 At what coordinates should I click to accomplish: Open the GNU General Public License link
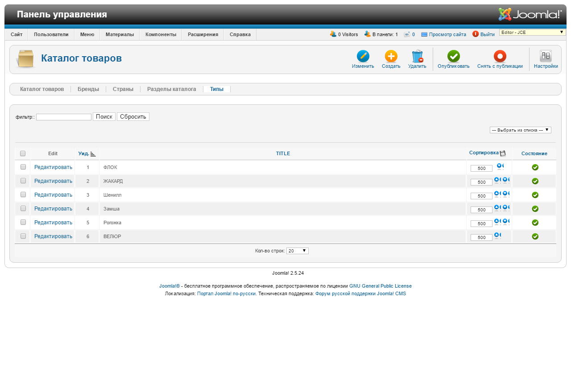pos(381,286)
